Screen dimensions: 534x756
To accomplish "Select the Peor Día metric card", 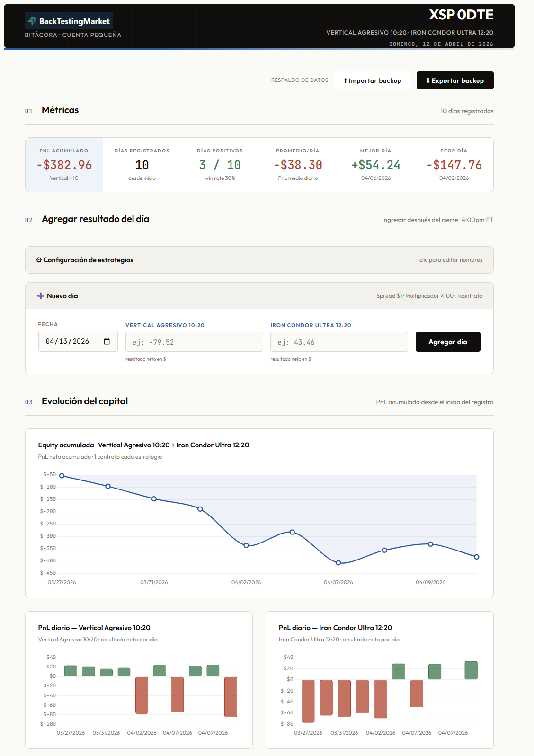I will 454,165.
